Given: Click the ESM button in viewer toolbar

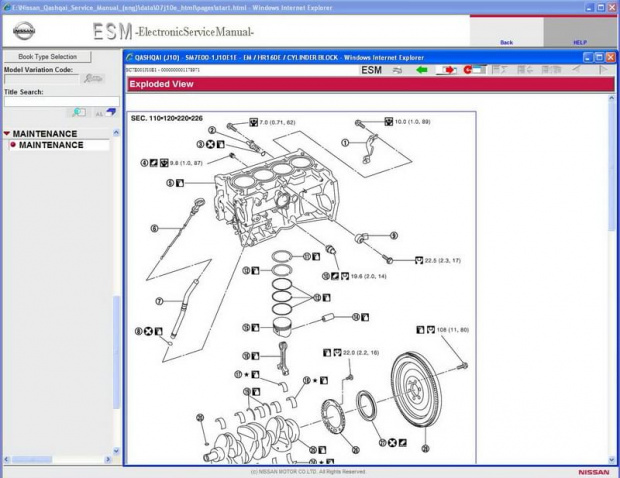Looking at the screenshot, I should (x=371, y=70).
